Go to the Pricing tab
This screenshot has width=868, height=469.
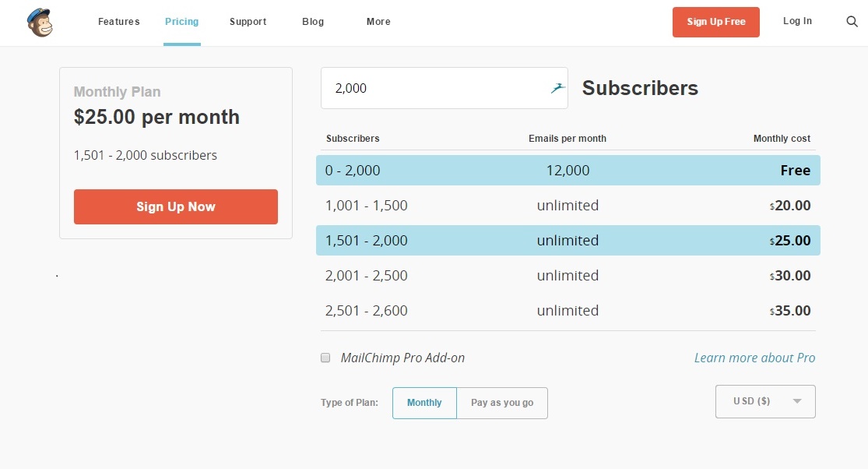181,22
